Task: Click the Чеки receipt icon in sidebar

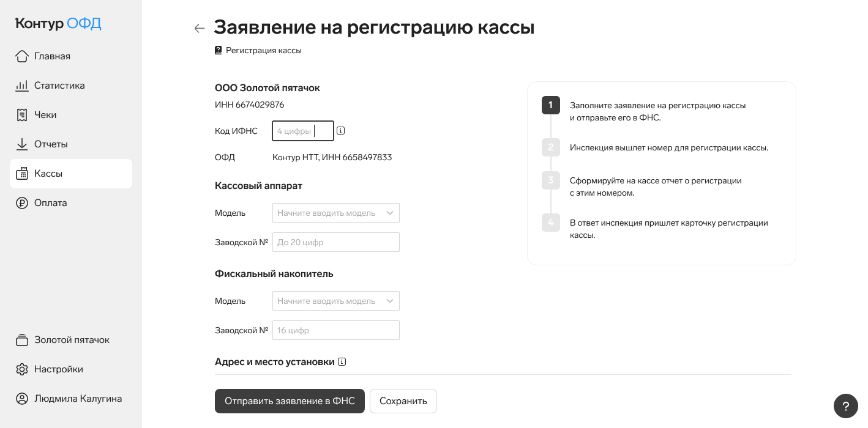Action: click(x=22, y=115)
